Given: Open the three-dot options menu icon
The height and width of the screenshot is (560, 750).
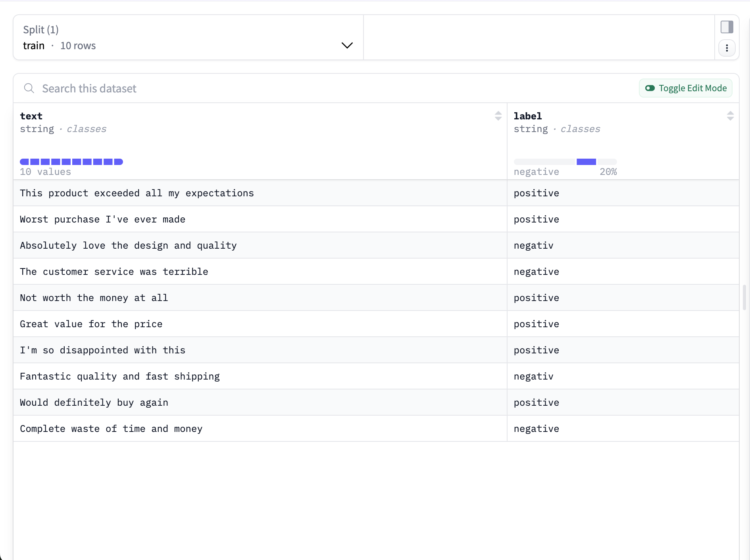Looking at the screenshot, I should (x=727, y=48).
